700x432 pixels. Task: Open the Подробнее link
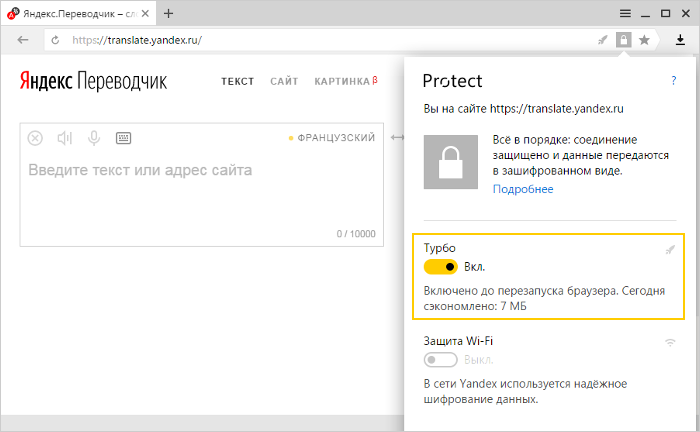click(x=523, y=189)
